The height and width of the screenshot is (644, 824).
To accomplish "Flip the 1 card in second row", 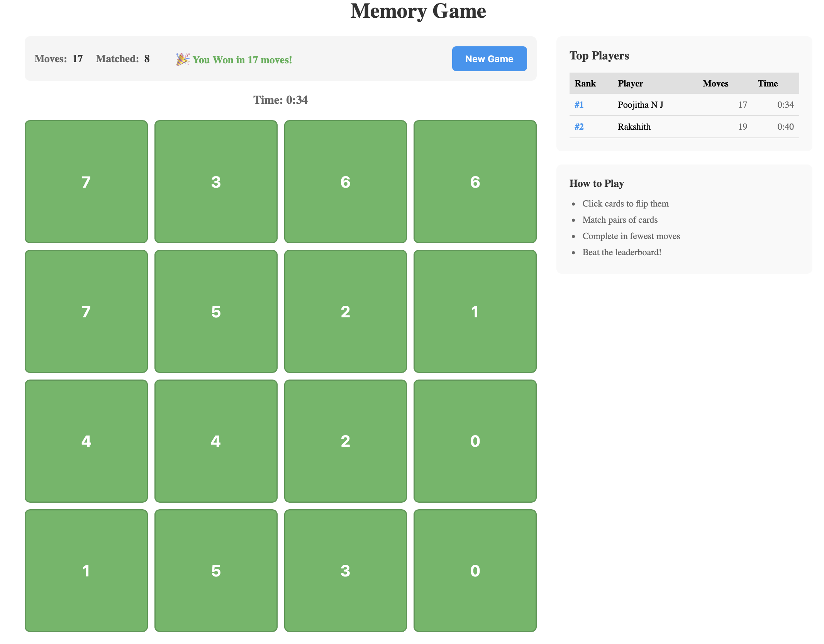I will click(475, 311).
